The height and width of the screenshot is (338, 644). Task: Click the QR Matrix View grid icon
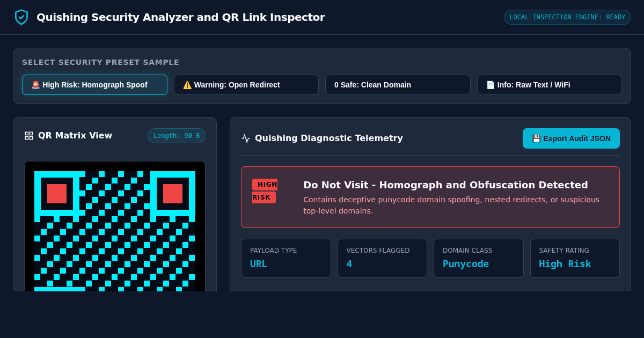click(x=29, y=136)
